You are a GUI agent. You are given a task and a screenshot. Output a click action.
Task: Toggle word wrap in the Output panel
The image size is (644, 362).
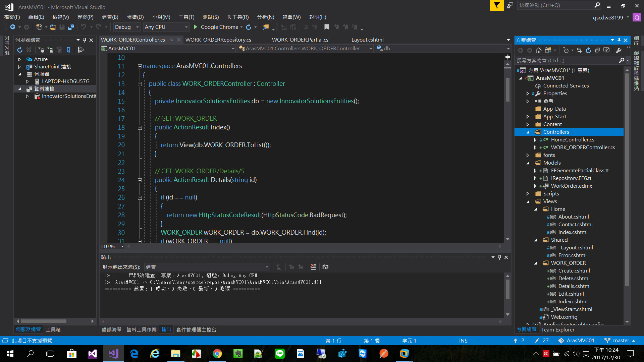(x=325, y=267)
